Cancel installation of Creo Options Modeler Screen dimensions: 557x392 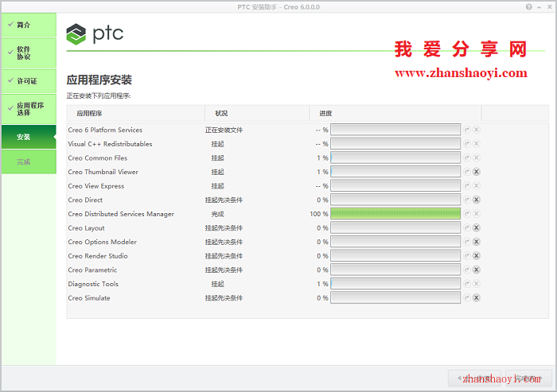477,242
